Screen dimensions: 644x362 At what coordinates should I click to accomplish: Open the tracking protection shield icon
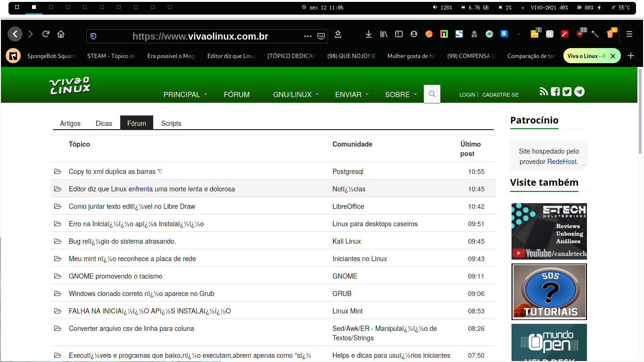point(93,36)
